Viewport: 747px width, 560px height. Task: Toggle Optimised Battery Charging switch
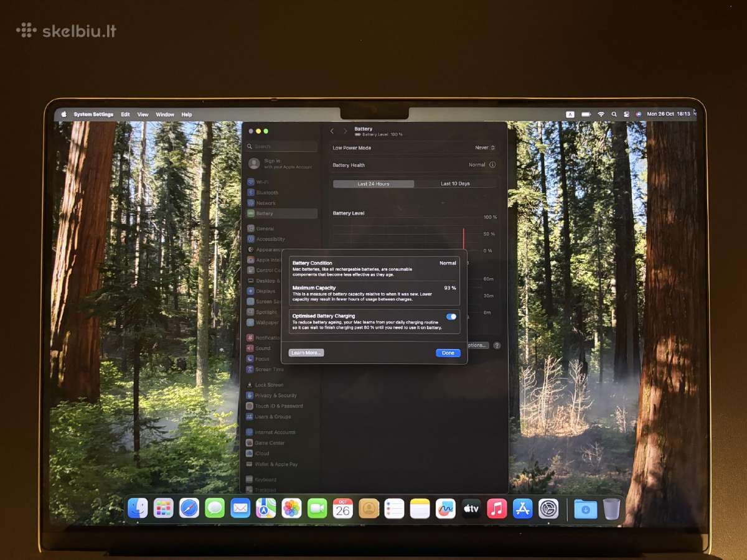pos(451,317)
